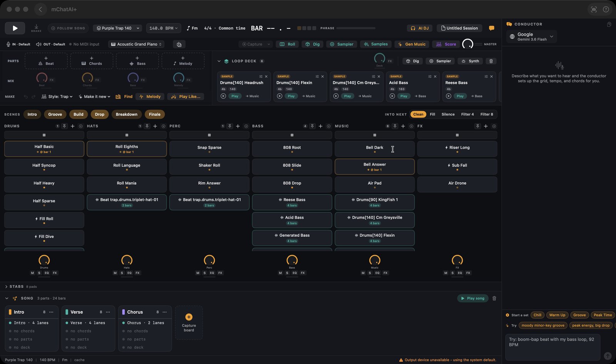Click the import icon beside instrument selector
Image resolution: width=616 pixels, height=364 pixels.
179,44
